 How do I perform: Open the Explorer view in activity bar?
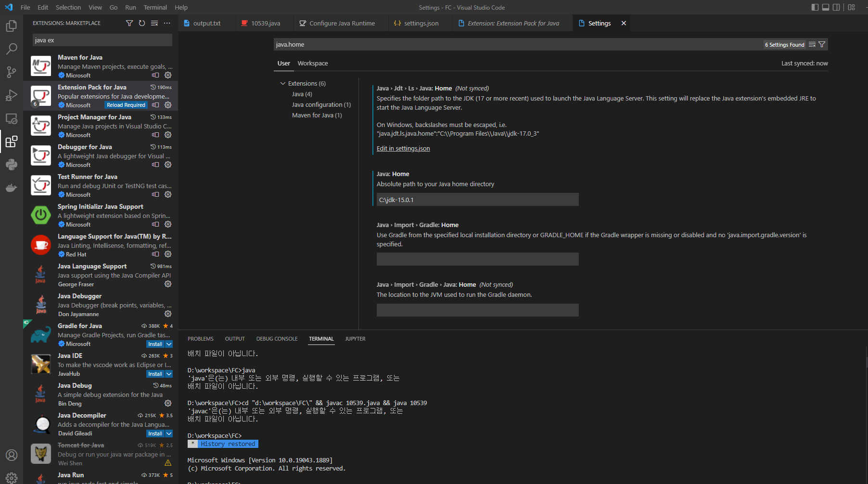(x=11, y=26)
